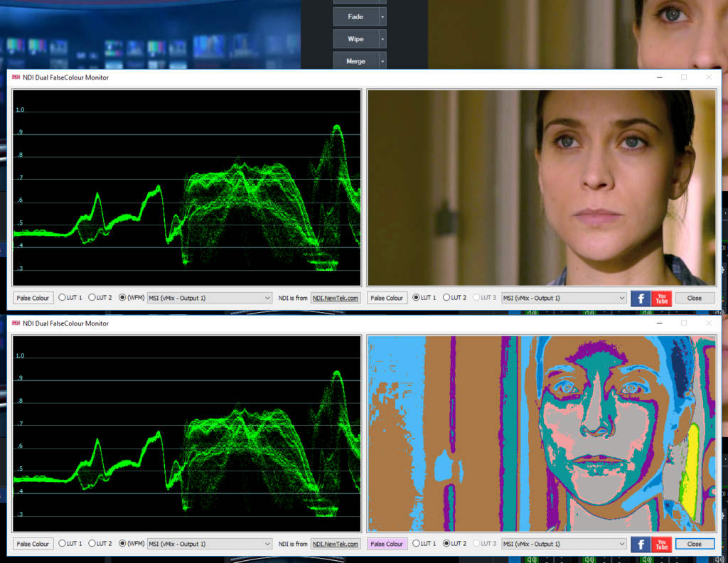728x563 pixels.
Task: Click the NDI app icon in bottom title bar
Action: point(16,323)
